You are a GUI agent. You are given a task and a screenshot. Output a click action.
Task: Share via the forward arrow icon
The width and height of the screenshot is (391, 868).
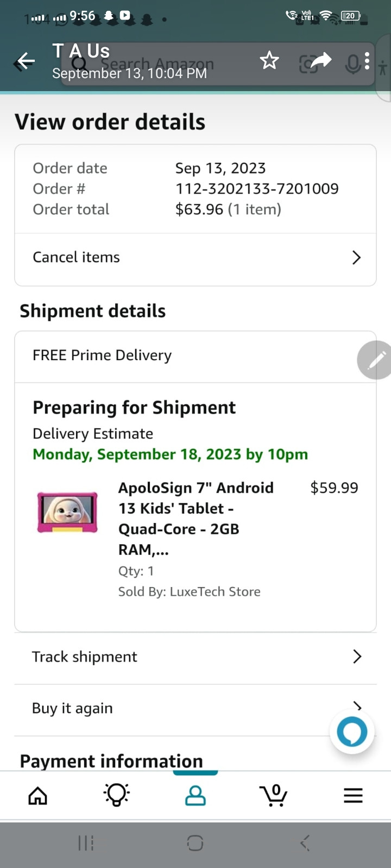(321, 60)
